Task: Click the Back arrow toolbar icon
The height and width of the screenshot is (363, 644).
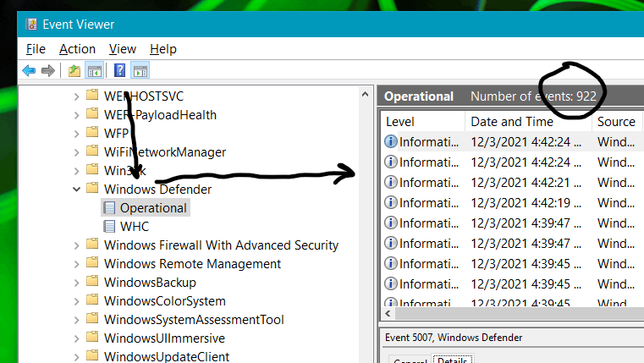Action: click(29, 70)
